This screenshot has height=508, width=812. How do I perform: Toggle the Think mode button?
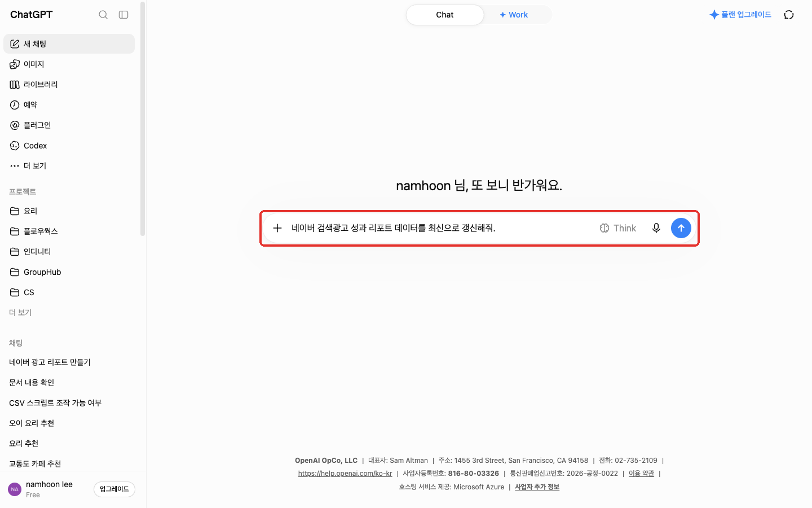tap(618, 228)
